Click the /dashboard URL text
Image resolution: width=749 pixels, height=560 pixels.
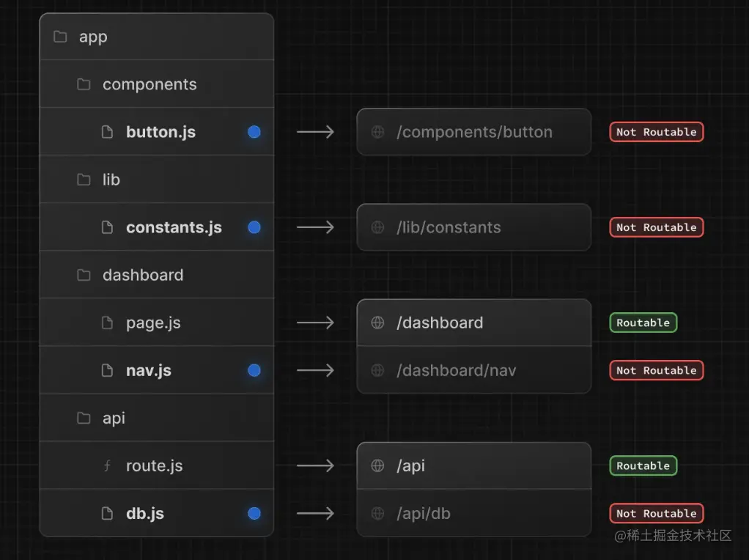[440, 323]
